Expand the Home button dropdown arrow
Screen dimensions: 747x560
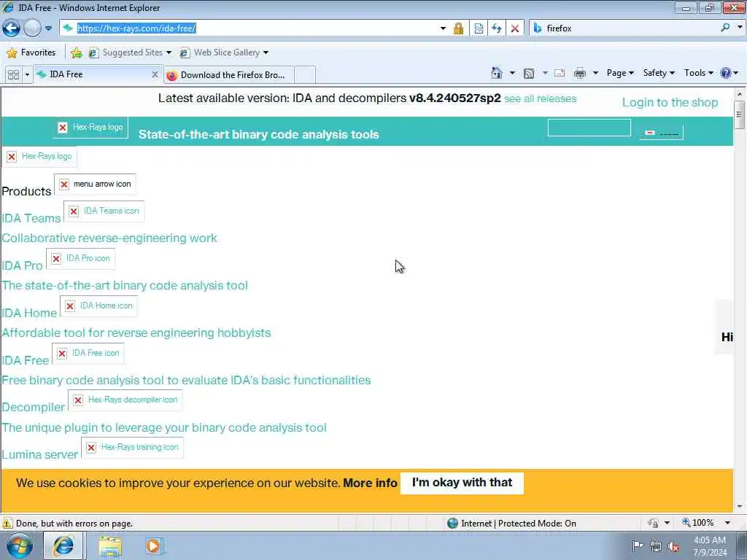click(512, 73)
